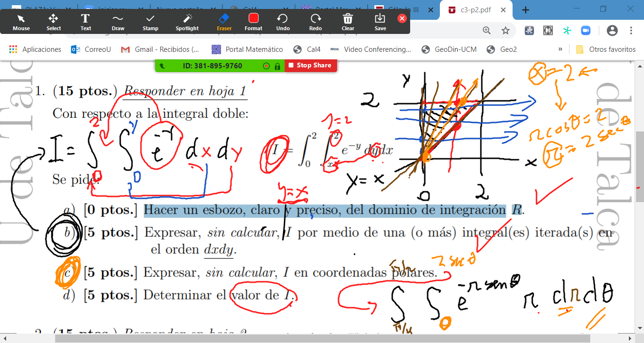Open a new browser tab
Screen dimensions: 644x343
pyautogui.click(x=526, y=10)
